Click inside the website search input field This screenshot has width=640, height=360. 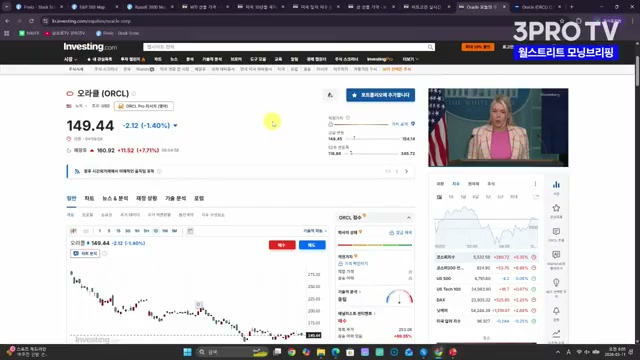[x=286, y=47]
